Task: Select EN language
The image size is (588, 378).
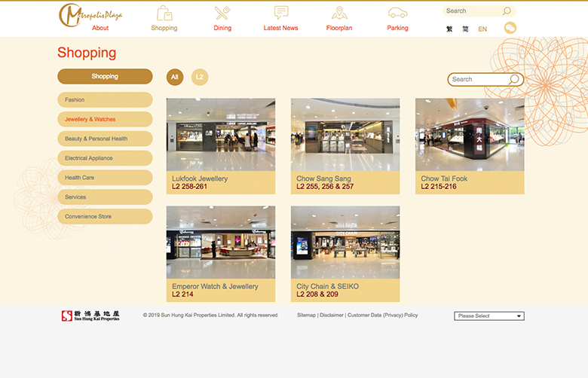Action: (482, 29)
